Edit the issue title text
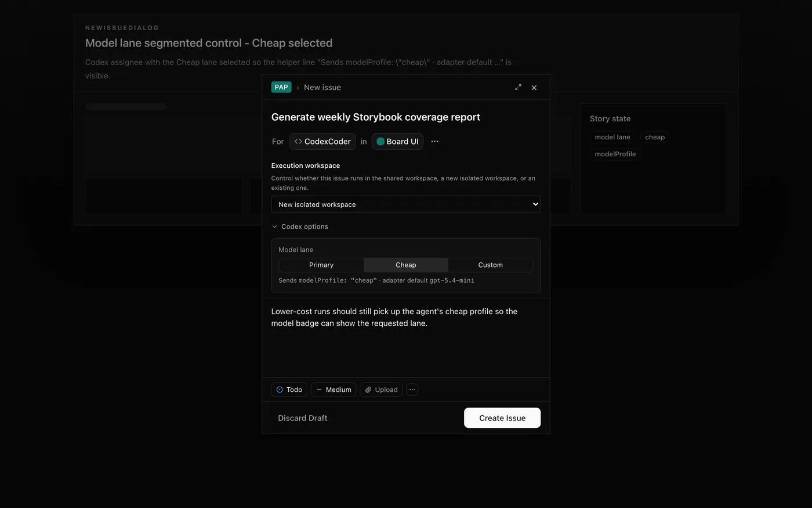This screenshot has width=812, height=508. (376, 117)
